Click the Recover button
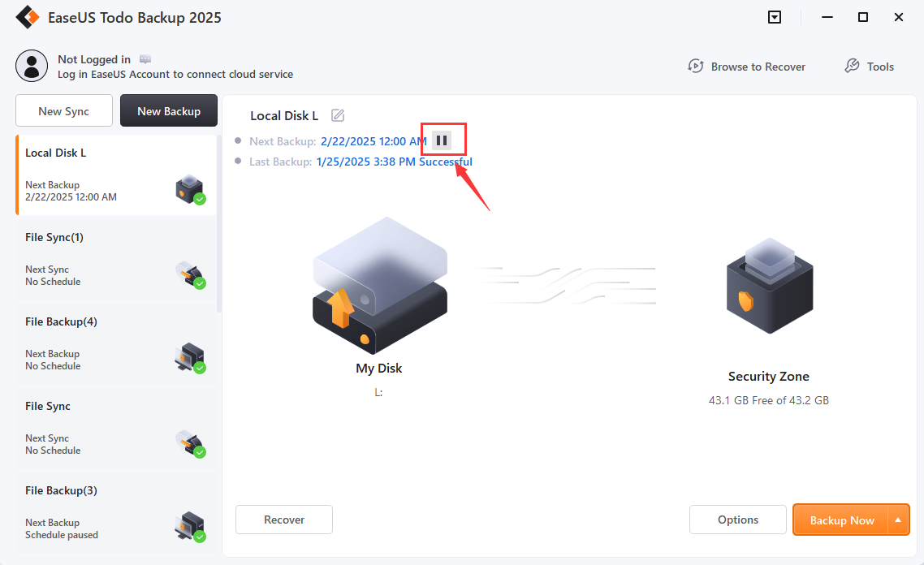Image resolution: width=924 pixels, height=565 pixels. pyautogui.click(x=284, y=520)
